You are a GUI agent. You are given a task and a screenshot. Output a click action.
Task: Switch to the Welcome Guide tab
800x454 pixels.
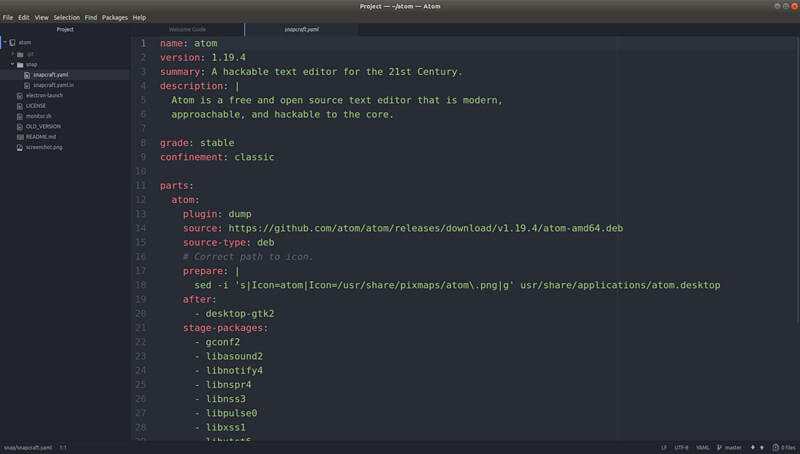187,30
